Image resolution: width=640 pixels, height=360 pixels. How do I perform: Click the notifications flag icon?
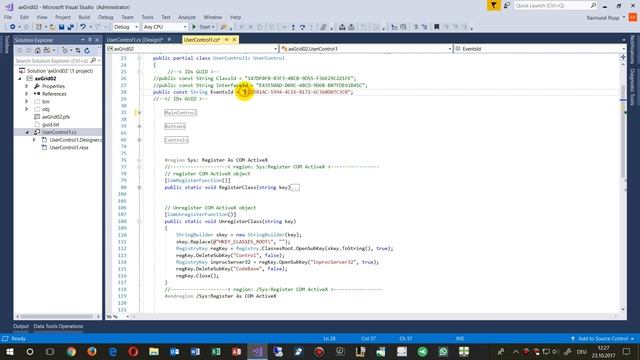point(493,5)
